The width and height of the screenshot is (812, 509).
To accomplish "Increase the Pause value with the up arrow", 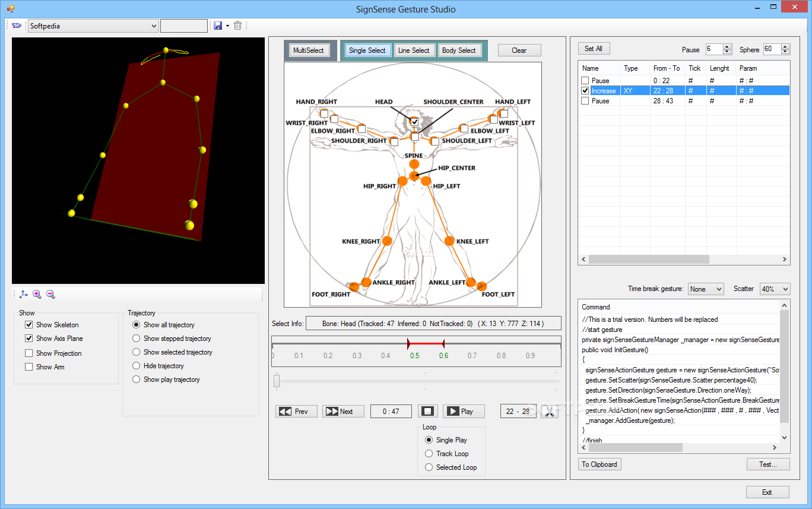I will (x=727, y=47).
